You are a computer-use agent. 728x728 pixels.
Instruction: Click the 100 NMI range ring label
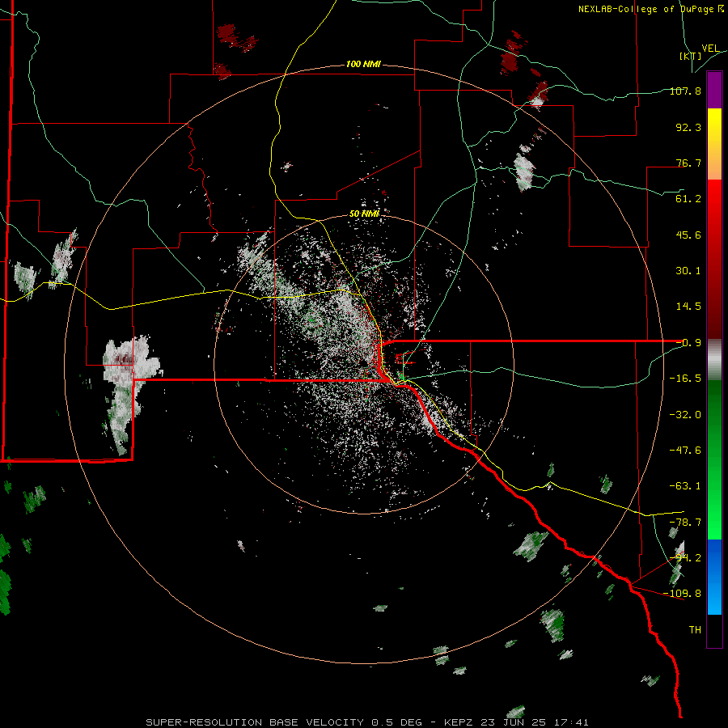[x=363, y=64]
